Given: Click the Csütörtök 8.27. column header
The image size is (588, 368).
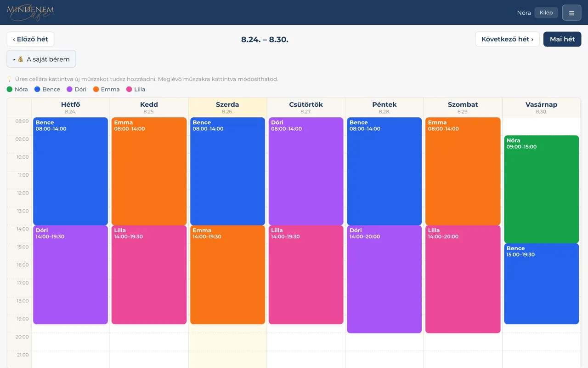Looking at the screenshot, I should coord(306,108).
